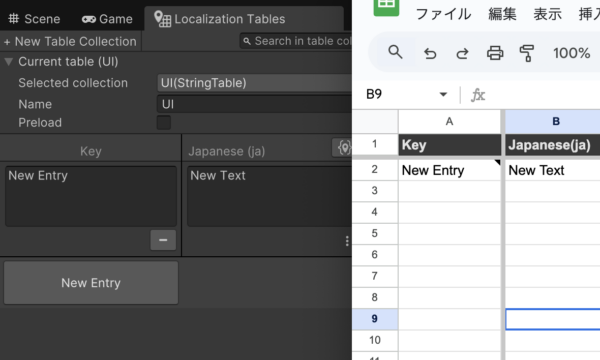Image resolution: width=600 pixels, height=360 pixels.
Task: Click the Search in table collection field
Action: point(296,41)
